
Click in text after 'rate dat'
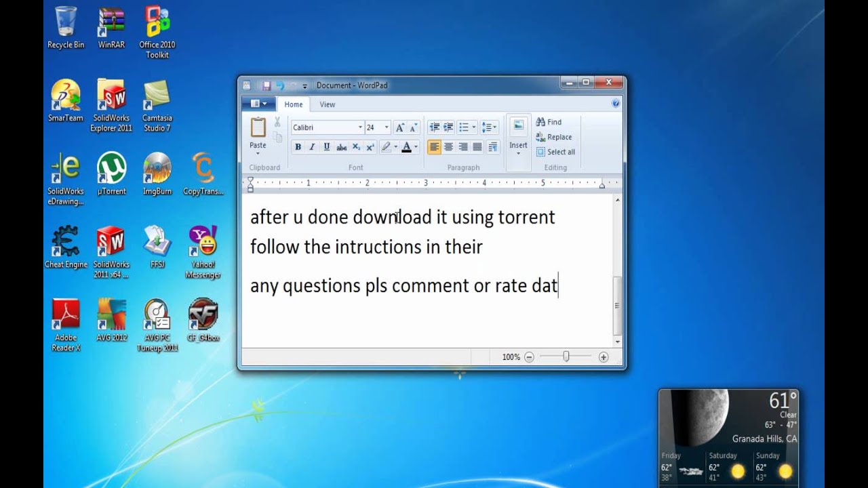tap(559, 285)
